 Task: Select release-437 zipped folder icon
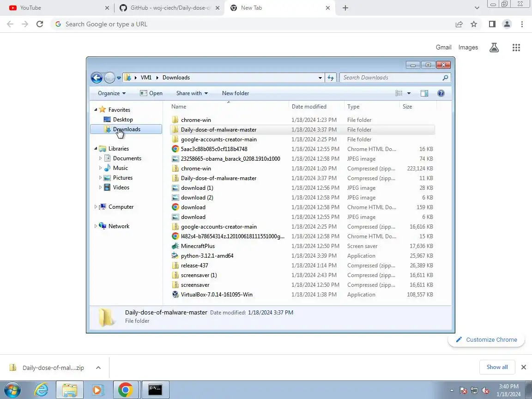pos(175,266)
